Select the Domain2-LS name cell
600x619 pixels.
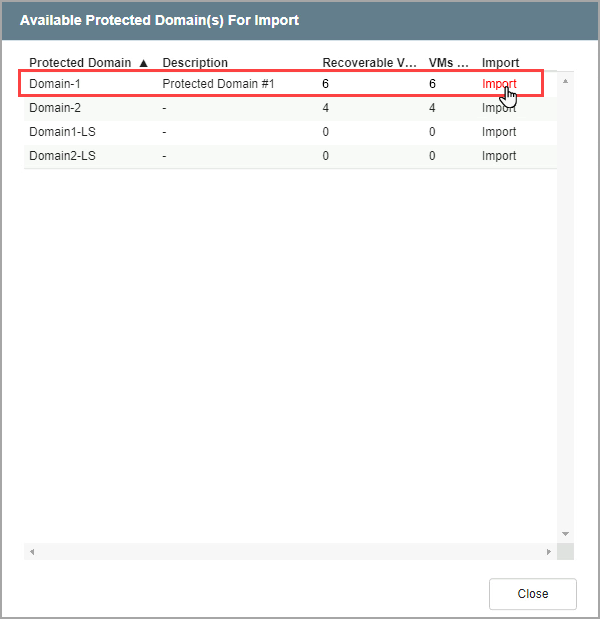tap(62, 156)
